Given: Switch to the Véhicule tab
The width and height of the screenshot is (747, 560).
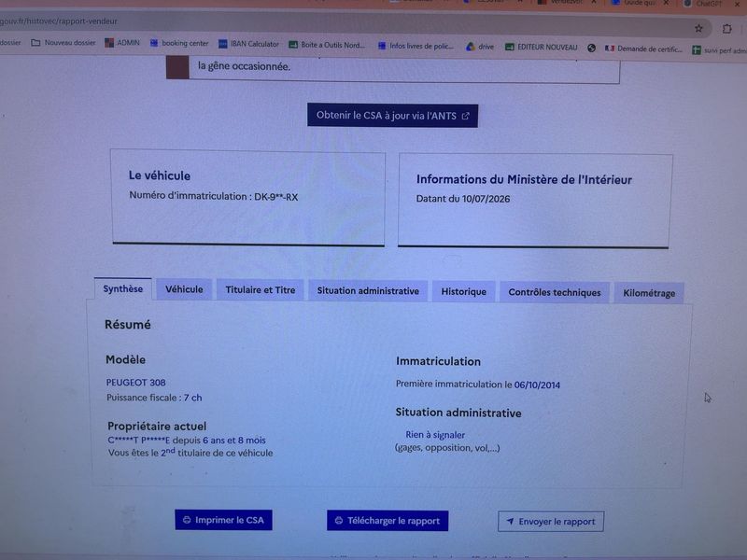Looking at the screenshot, I should (x=184, y=289).
